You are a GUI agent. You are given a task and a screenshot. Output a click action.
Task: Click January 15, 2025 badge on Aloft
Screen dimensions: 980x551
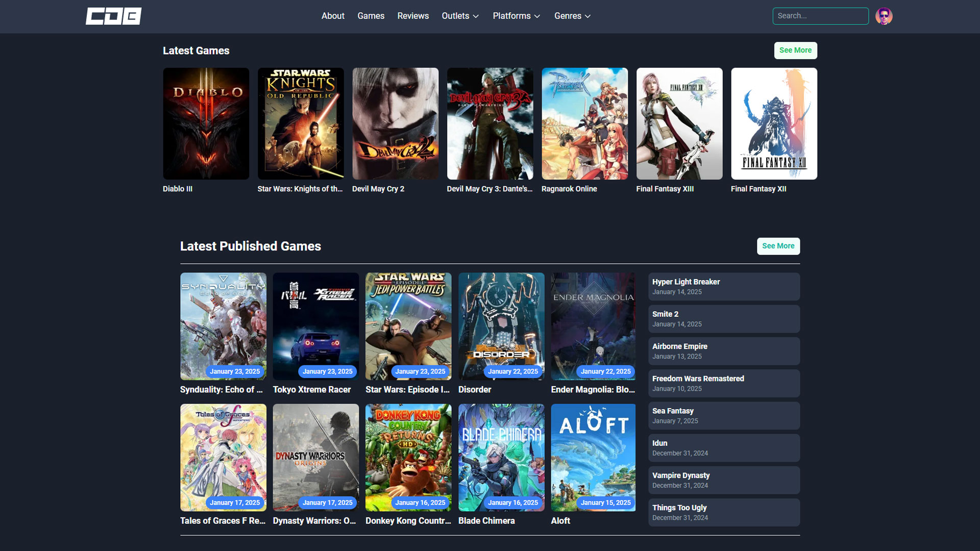605,503
